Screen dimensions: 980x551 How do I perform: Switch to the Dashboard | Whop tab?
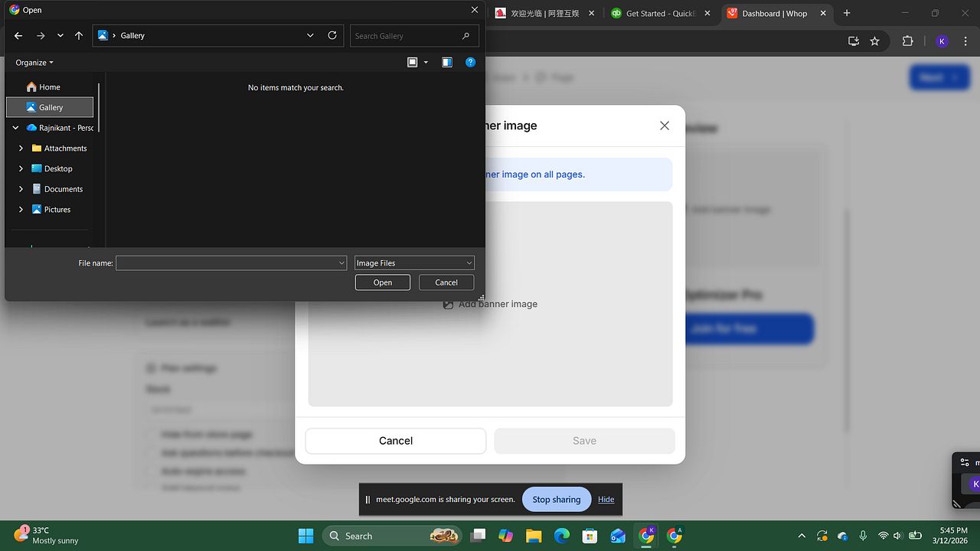pos(774,13)
